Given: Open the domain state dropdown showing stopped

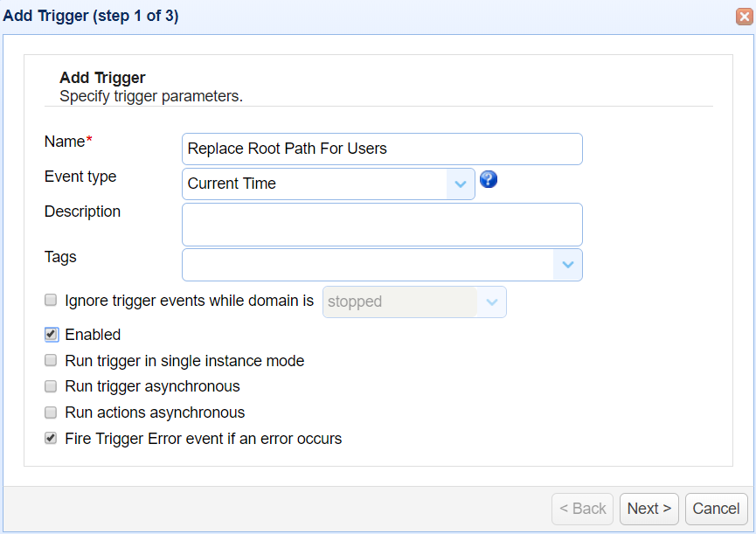Looking at the screenshot, I should 494,302.
